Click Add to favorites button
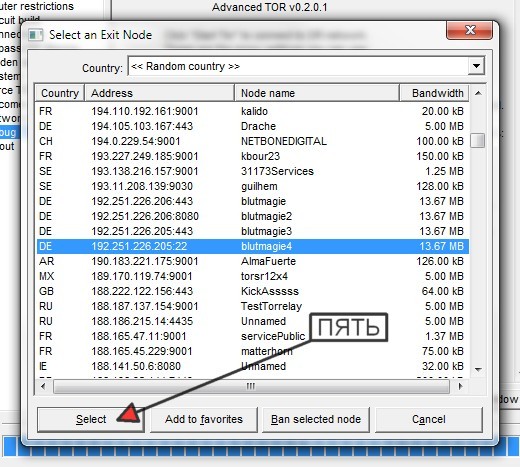 click(204, 420)
